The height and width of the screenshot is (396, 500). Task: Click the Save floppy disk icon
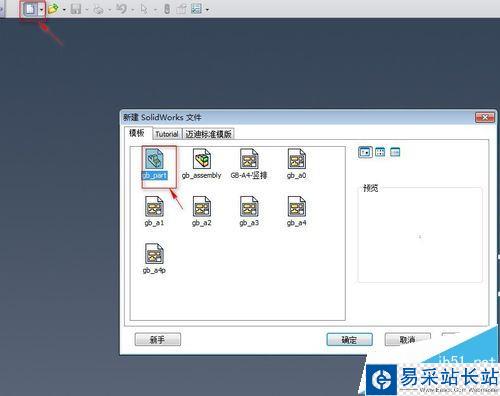point(76,9)
